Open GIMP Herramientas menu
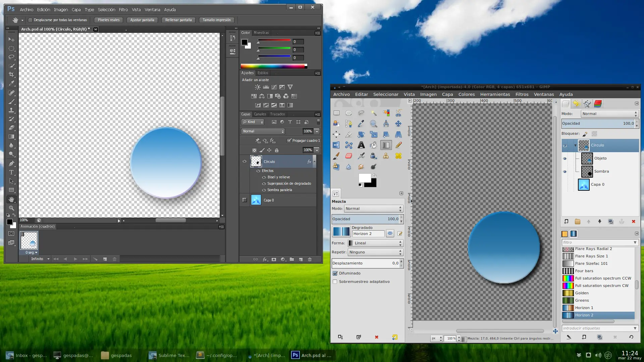Screen dimensions: 644x362 (495, 94)
